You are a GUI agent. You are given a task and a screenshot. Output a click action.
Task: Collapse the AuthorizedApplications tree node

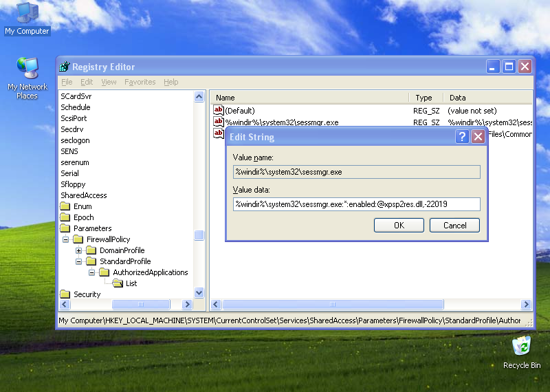coord(91,272)
